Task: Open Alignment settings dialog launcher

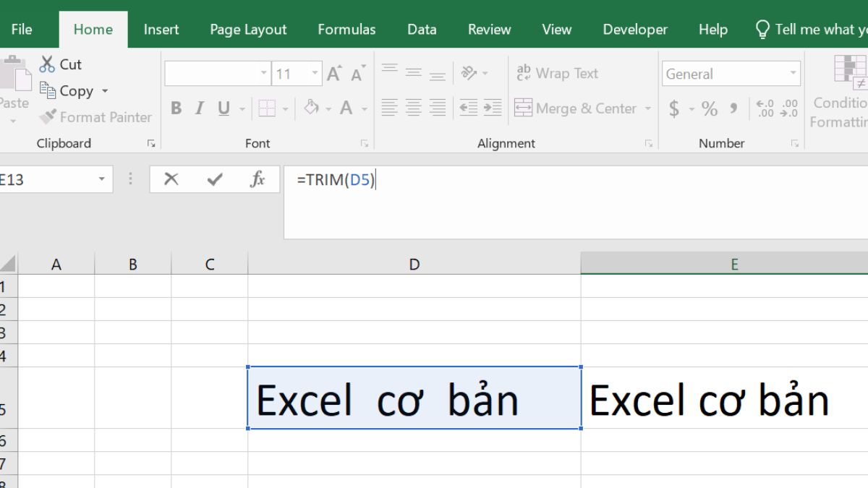Action: (x=649, y=143)
